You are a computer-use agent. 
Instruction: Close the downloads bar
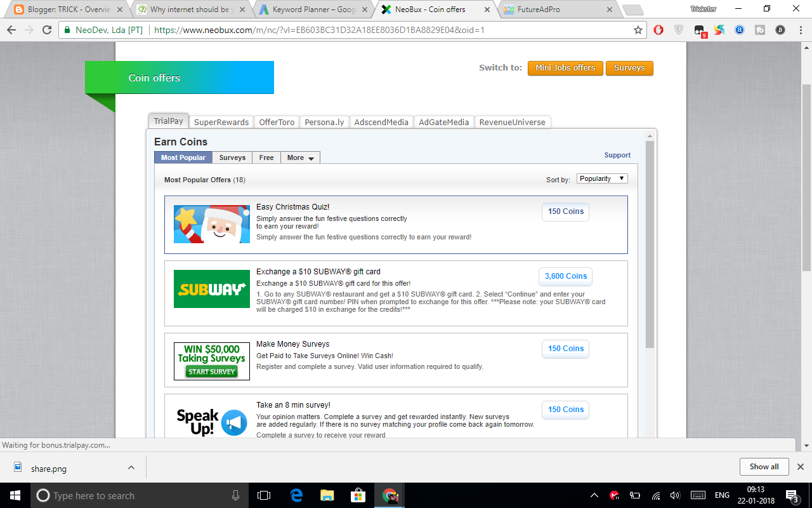tap(799, 467)
